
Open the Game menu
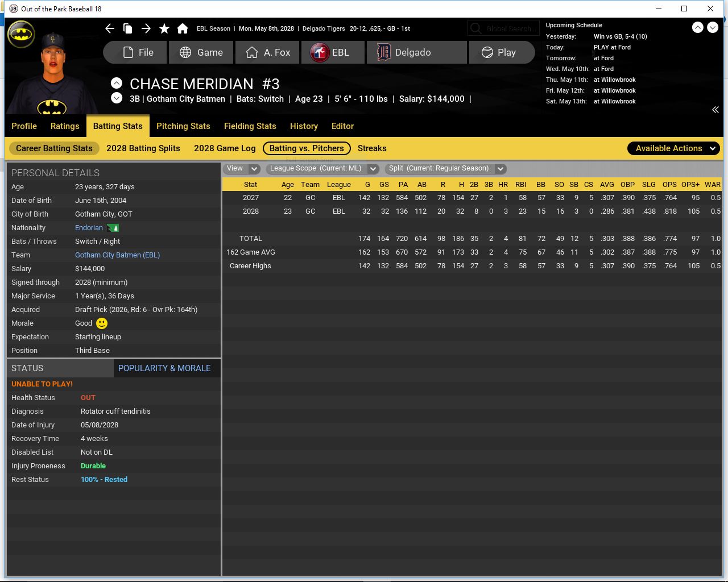(201, 52)
